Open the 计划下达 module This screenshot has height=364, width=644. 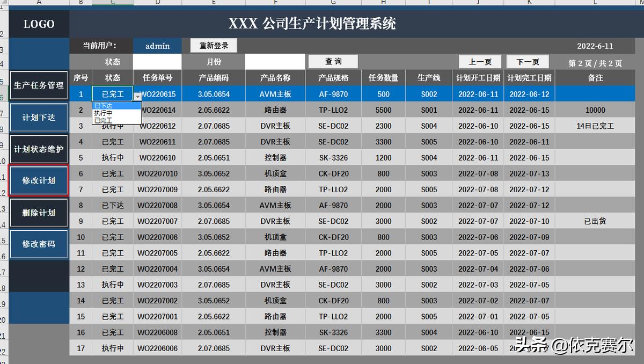pyautogui.click(x=38, y=118)
